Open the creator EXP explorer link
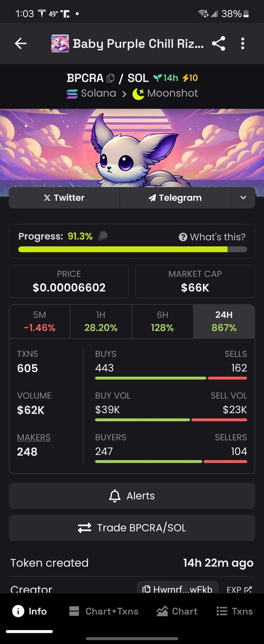 coord(239,590)
